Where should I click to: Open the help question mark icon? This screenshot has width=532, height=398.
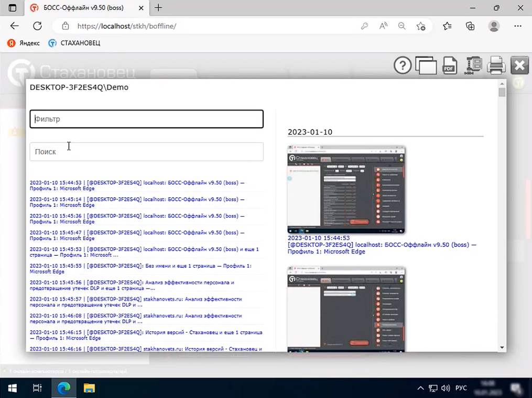tap(403, 65)
